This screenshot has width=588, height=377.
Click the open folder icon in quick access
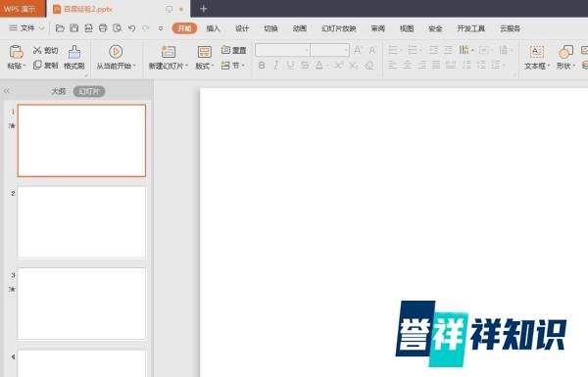tap(60, 28)
